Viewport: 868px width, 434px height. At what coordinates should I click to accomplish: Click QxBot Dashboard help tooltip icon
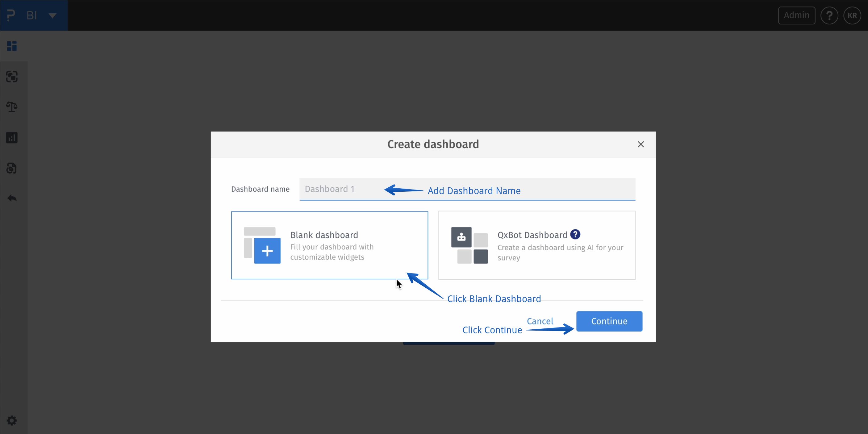pyautogui.click(x=575, y=234)
